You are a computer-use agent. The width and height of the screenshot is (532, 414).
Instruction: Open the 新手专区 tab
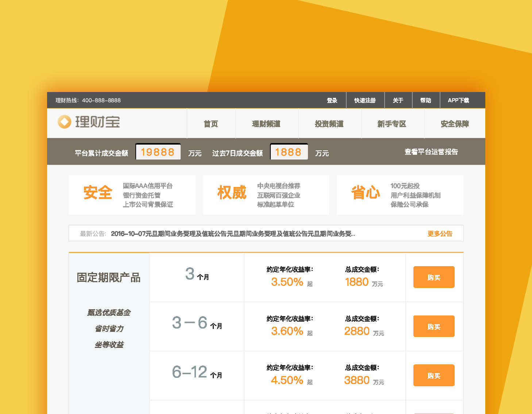tap(392, 124)
